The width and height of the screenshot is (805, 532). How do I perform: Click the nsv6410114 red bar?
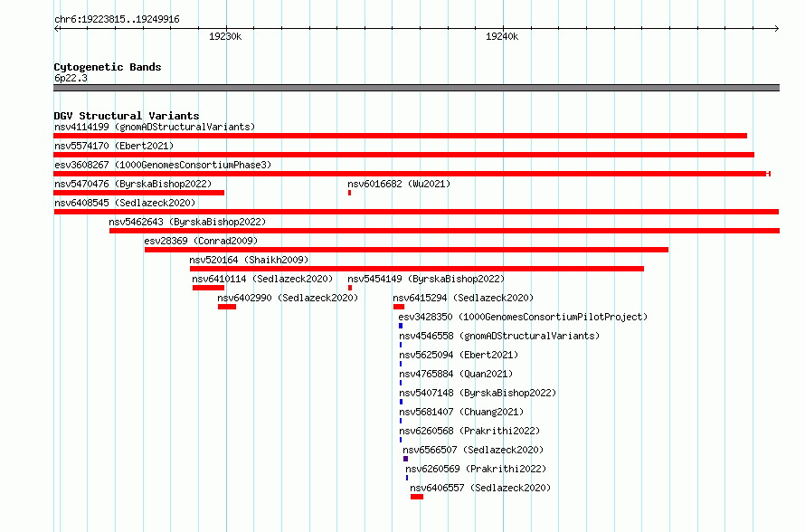click(208, 288)
